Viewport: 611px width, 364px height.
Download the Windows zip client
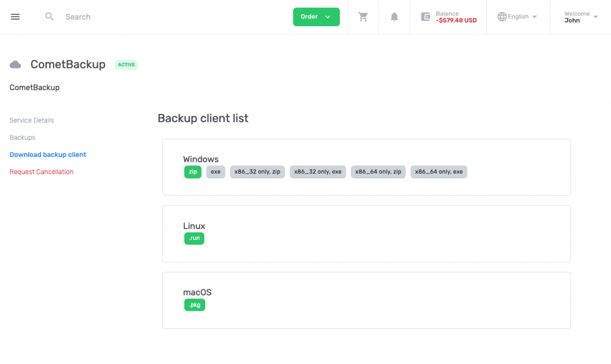(x=193, y=172)
